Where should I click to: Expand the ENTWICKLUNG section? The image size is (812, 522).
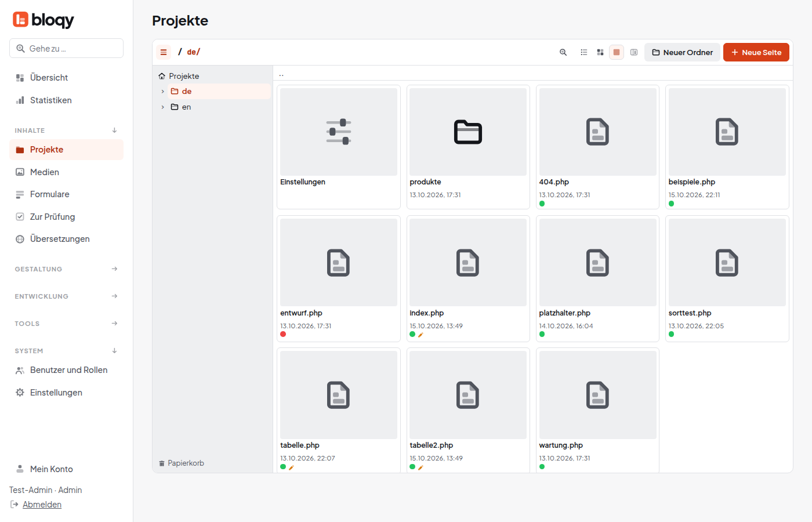[x=66, y=296]
